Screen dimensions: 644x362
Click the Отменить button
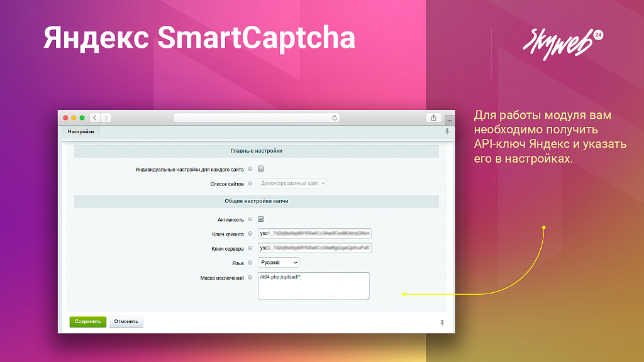[x=126, y=321]
